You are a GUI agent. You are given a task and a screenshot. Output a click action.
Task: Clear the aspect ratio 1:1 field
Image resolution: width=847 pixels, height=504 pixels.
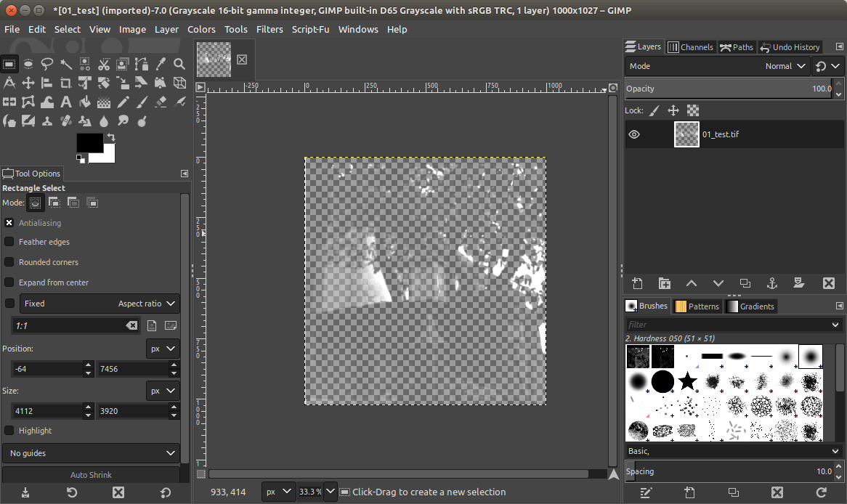pyautogui.click(x=131, y=325)
